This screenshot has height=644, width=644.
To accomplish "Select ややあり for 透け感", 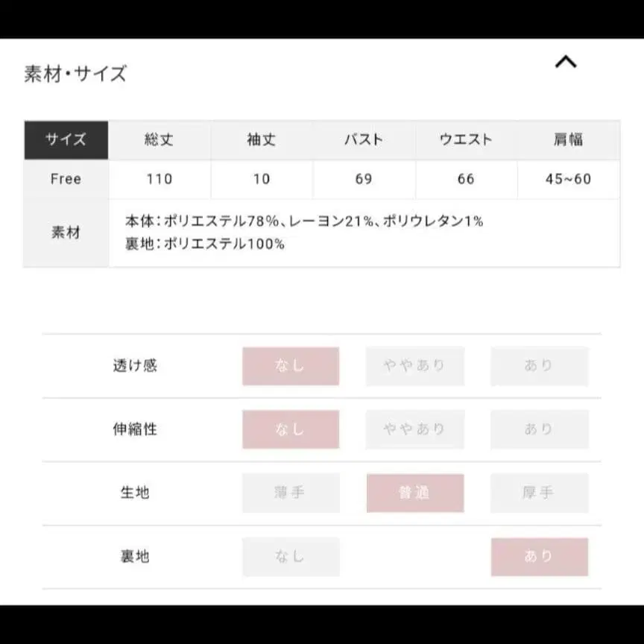I will tap(415, 366).
